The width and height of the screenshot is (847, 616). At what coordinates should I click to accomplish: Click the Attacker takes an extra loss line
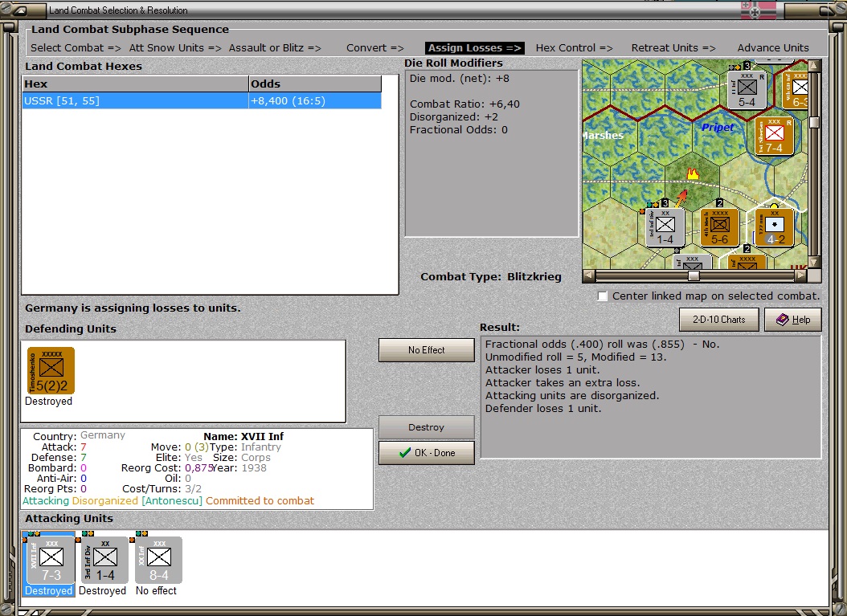(x=563, y=383)
